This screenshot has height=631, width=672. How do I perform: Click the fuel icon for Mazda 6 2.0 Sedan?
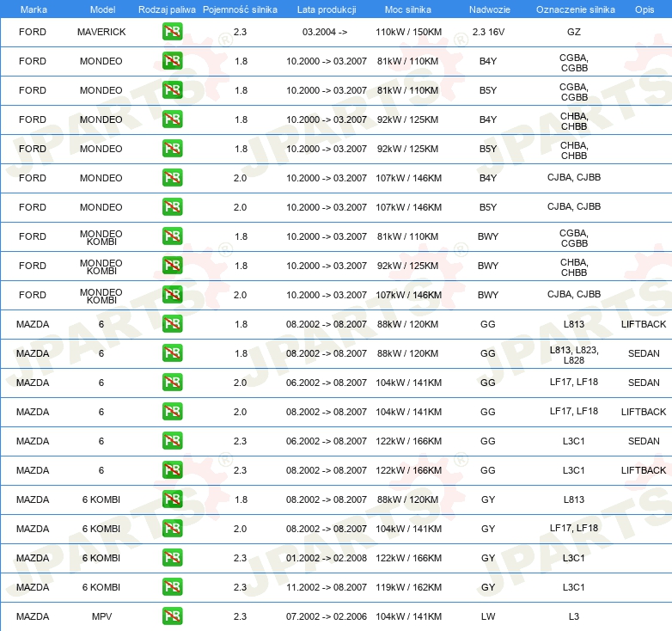172,382
